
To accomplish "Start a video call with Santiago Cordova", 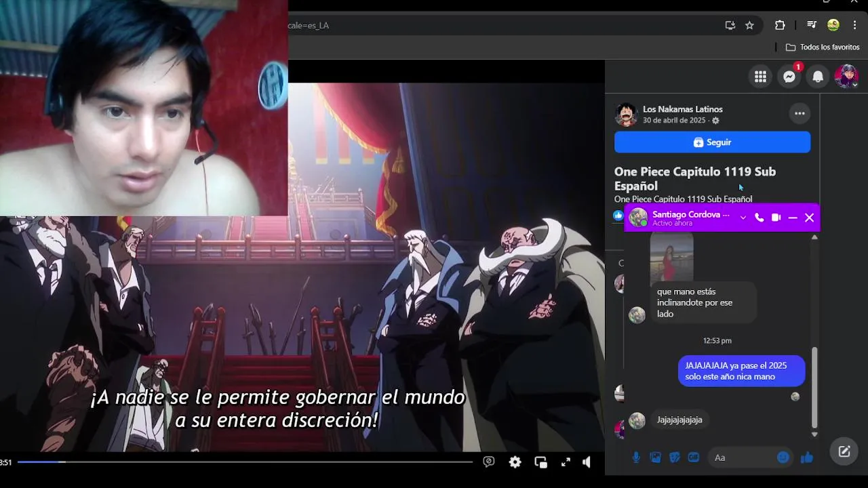I will pyautogui.click(x=776, y=218).
